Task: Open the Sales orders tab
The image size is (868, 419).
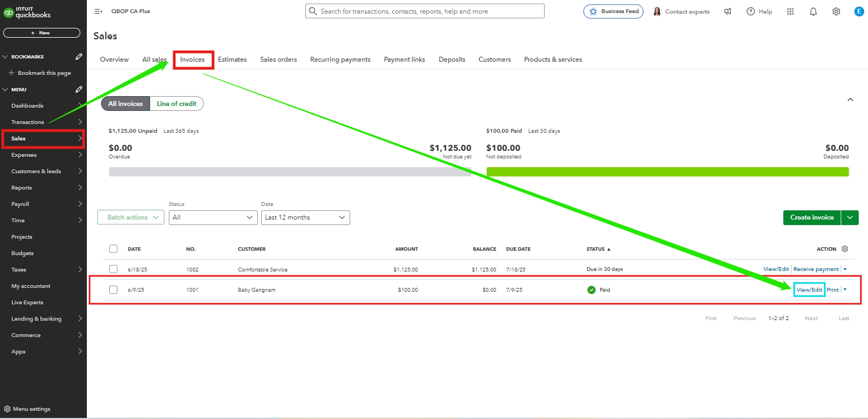Action: (x=279, y=60)
